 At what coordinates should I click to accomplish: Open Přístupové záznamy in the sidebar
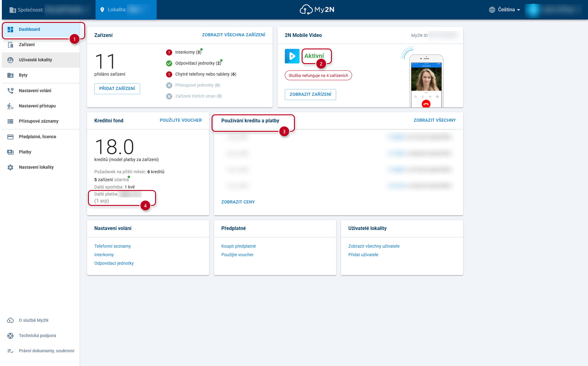[41, 121]
